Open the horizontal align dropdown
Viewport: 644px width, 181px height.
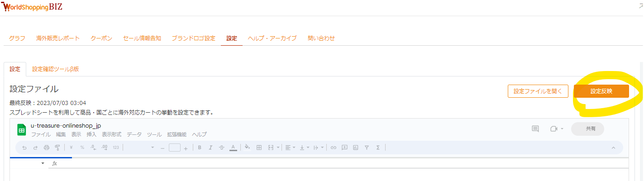290,148
